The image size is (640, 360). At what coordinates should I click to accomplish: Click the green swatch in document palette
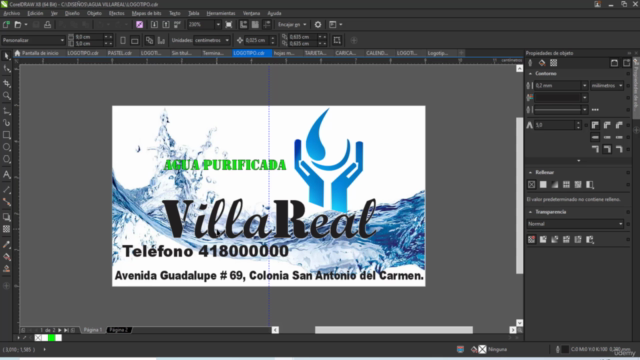coord(51,338)
